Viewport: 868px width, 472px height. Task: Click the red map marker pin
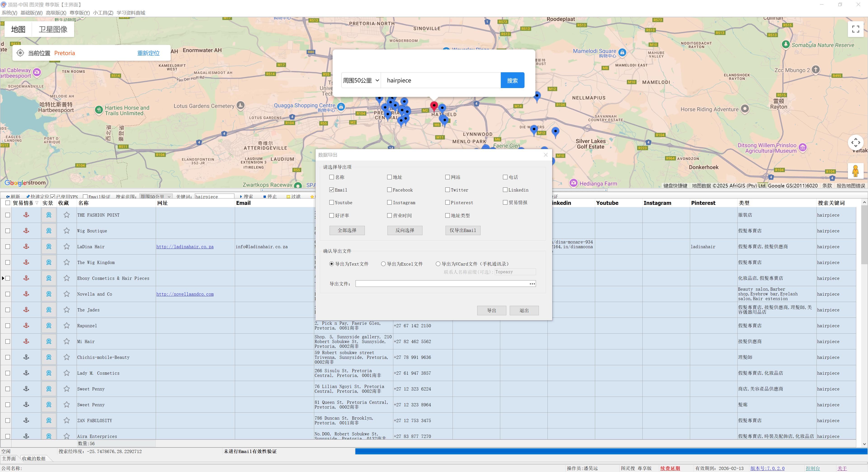(x=434, y=106)
